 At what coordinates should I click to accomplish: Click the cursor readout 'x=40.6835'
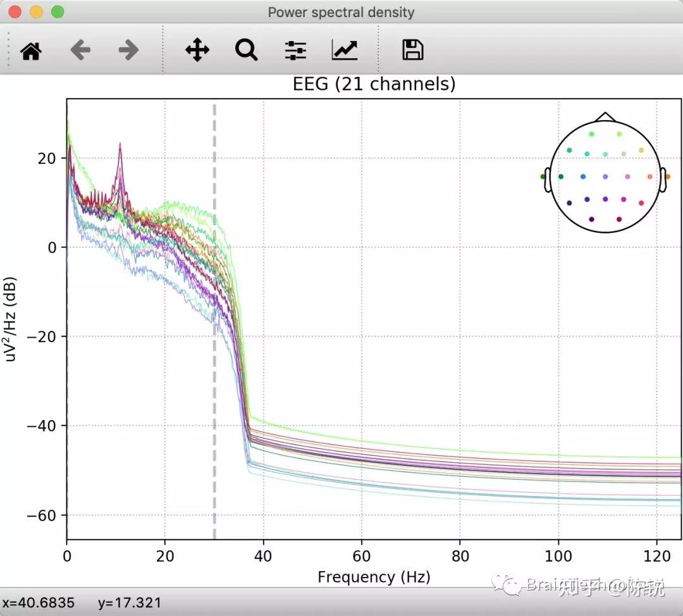tap(39, 603)
